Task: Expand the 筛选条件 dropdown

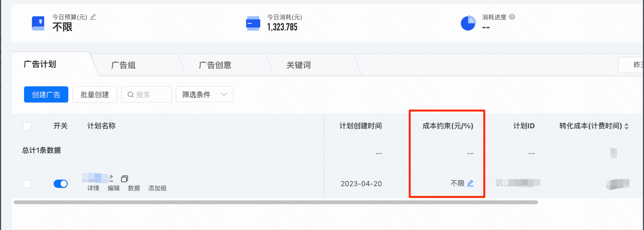Action: 204,94
